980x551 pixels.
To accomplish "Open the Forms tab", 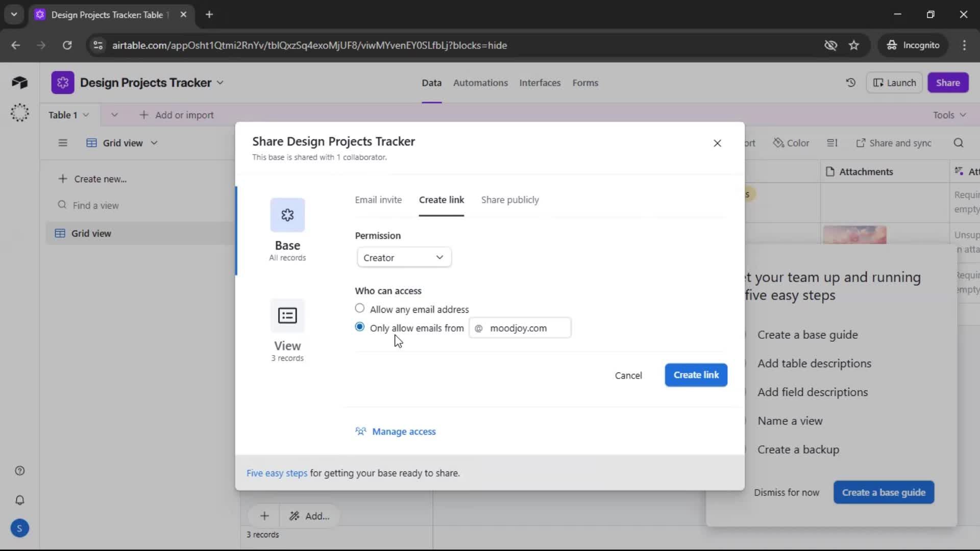I will pyautogui.click(x=585, y=83).
